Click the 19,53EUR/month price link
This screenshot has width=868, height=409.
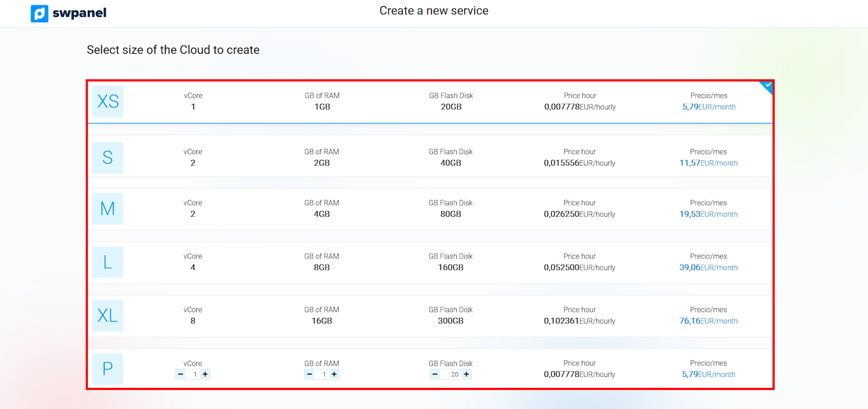[709, 214]
